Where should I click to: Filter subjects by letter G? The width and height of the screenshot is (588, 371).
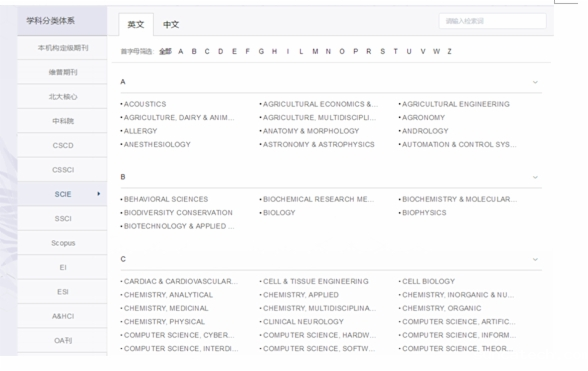261,51
